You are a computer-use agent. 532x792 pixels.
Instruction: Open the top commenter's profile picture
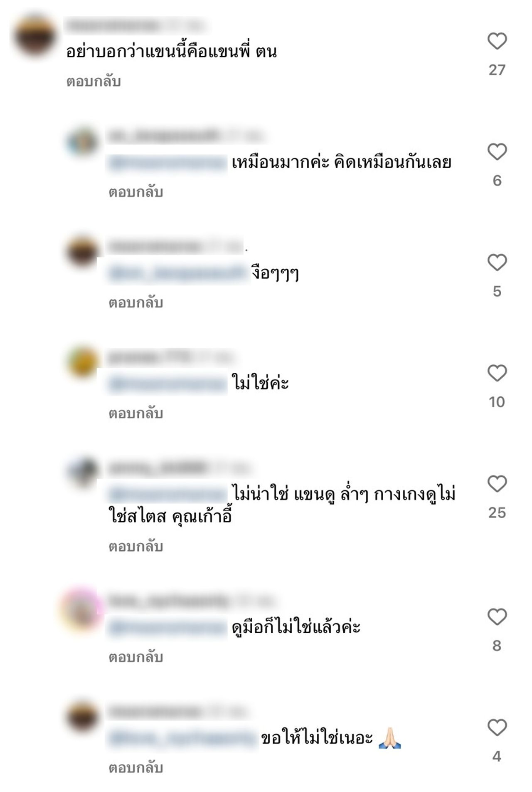pyautogui.click(x=35, y=36)
